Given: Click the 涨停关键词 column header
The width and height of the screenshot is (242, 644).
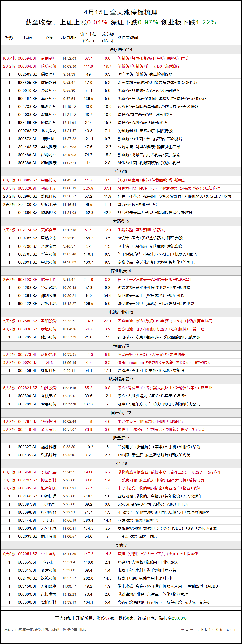Looking at the screenshot, I should click(x=128, y=38).
